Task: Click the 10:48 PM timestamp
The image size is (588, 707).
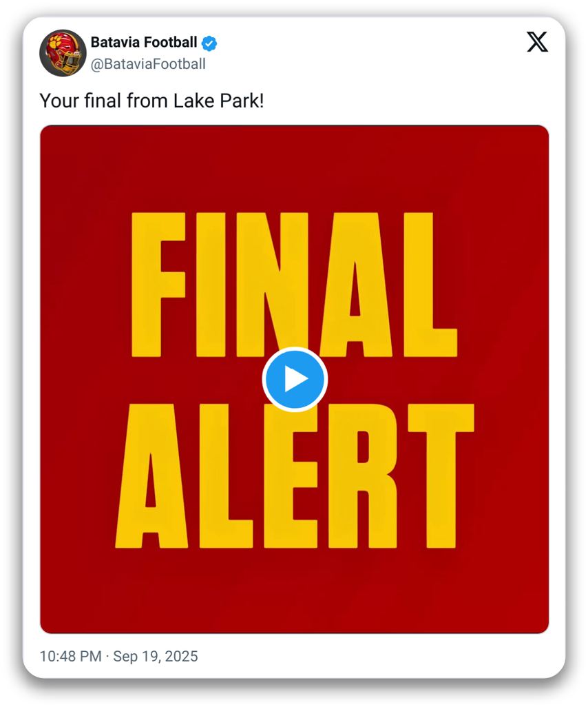Action: click(70, 656)
